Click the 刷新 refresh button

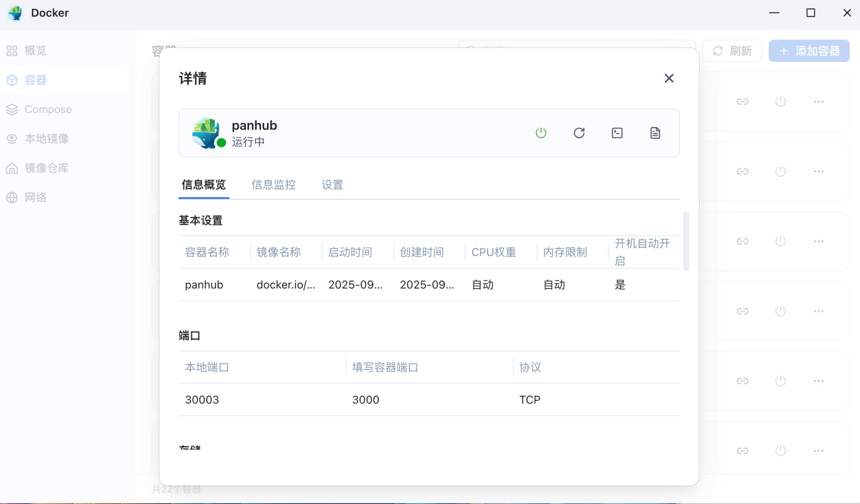pyautogui.click(x=732, y=51)
